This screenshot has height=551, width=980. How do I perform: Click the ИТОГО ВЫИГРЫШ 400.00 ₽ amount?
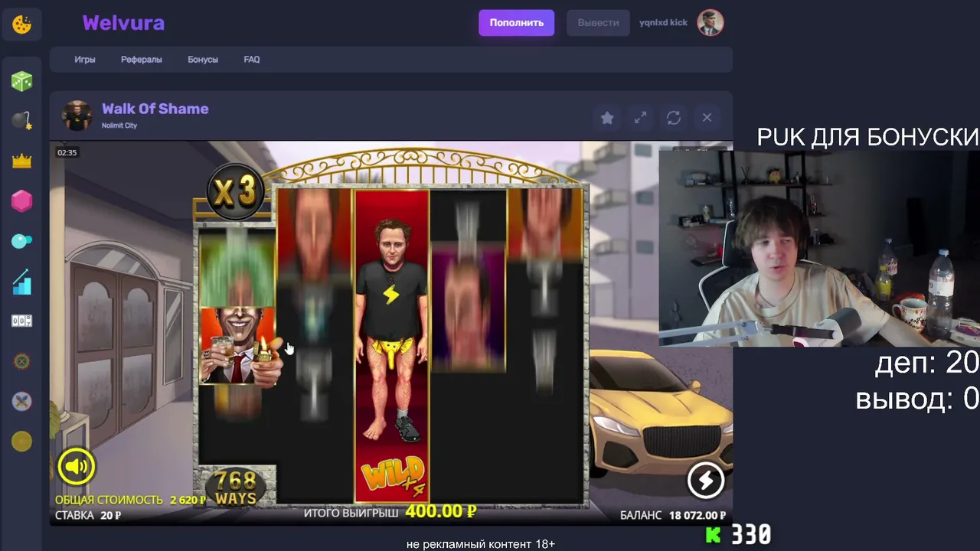tap(390, 511)
